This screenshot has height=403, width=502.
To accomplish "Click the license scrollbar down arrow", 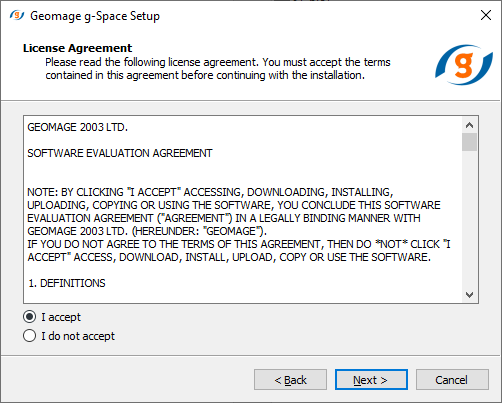I will (x=469, y=295).
